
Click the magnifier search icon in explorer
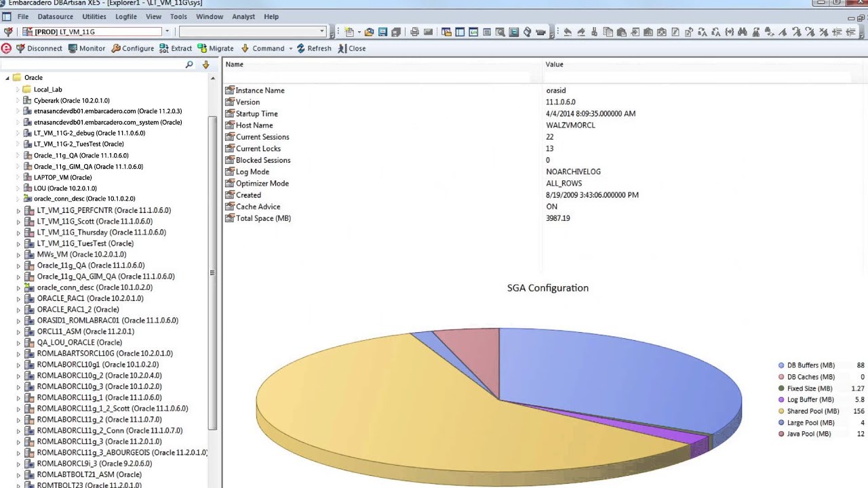pyautogui.click(x=189, y=64)
